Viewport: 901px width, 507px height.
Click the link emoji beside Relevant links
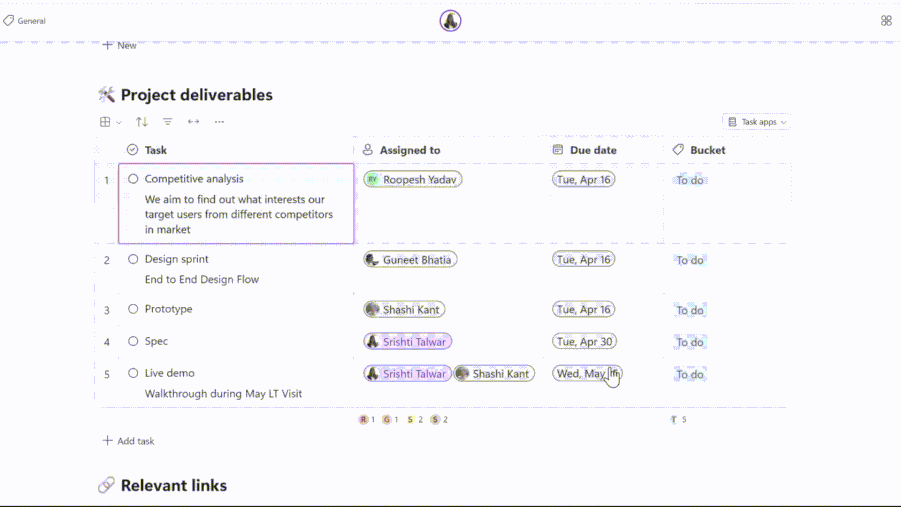(106, 486)
